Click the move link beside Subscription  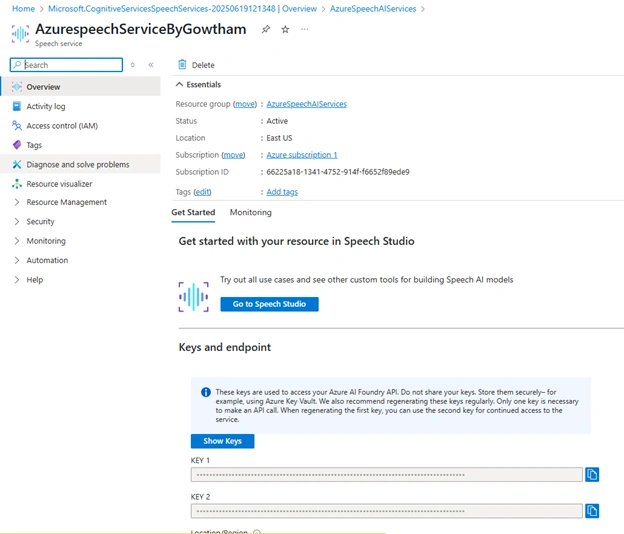coord(233,155)
